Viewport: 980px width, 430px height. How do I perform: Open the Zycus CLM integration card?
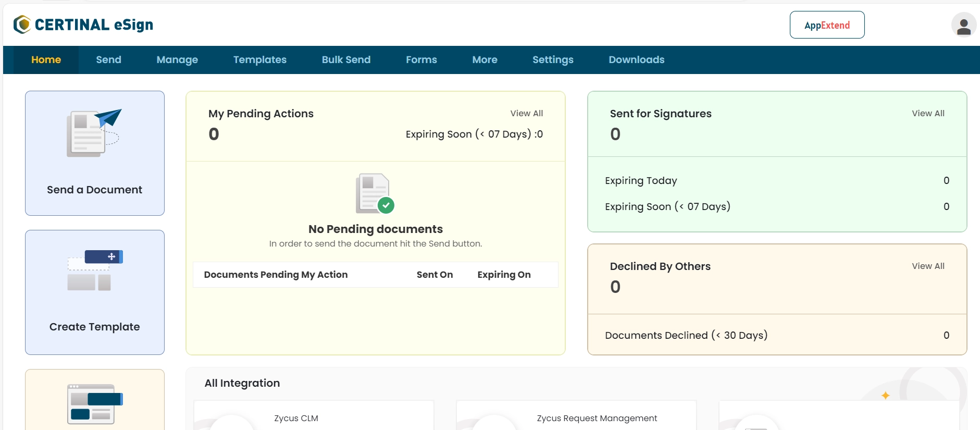(x=314, y=415)
